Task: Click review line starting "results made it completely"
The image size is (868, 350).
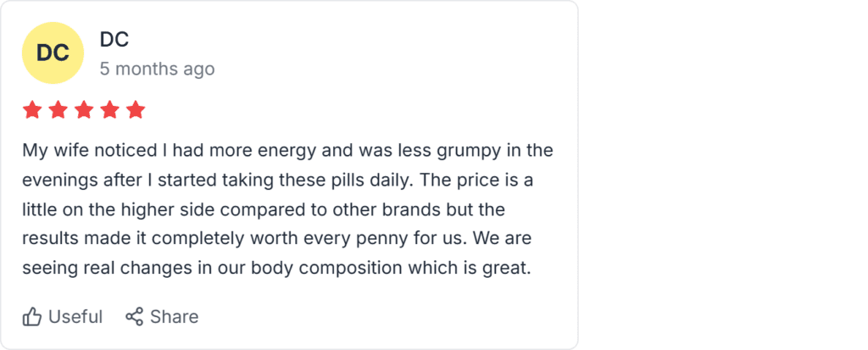Action: point(277,240)
